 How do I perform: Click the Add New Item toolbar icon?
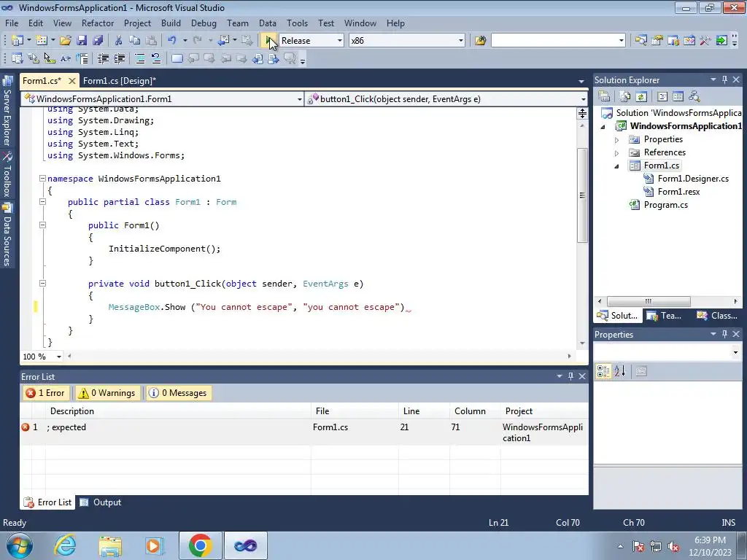pos(42,41)
